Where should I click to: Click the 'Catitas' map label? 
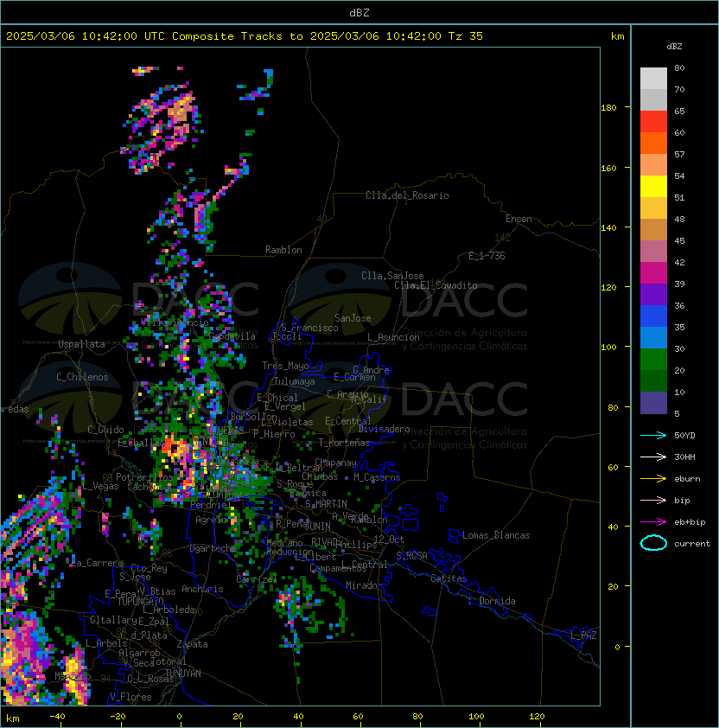[449, 578]
